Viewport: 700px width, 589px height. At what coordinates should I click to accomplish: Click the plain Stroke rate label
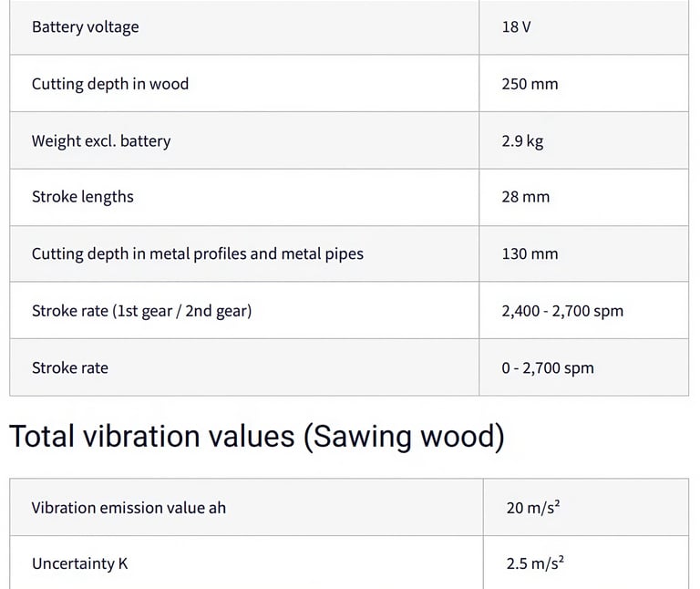70,368
